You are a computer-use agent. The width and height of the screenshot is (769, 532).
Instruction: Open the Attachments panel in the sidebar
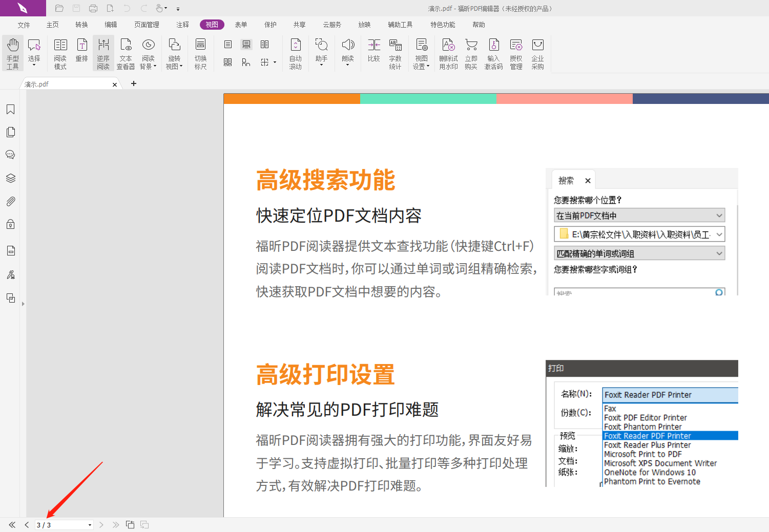coord(11,201)
